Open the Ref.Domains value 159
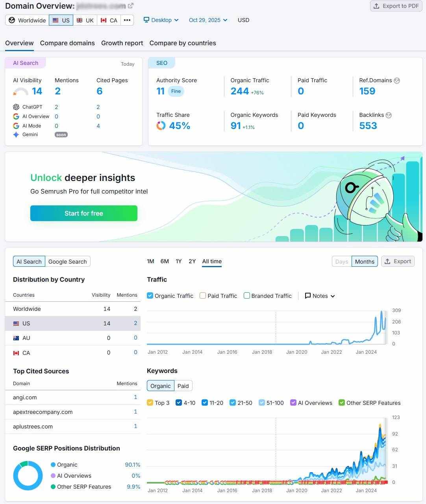 (367, 91)
